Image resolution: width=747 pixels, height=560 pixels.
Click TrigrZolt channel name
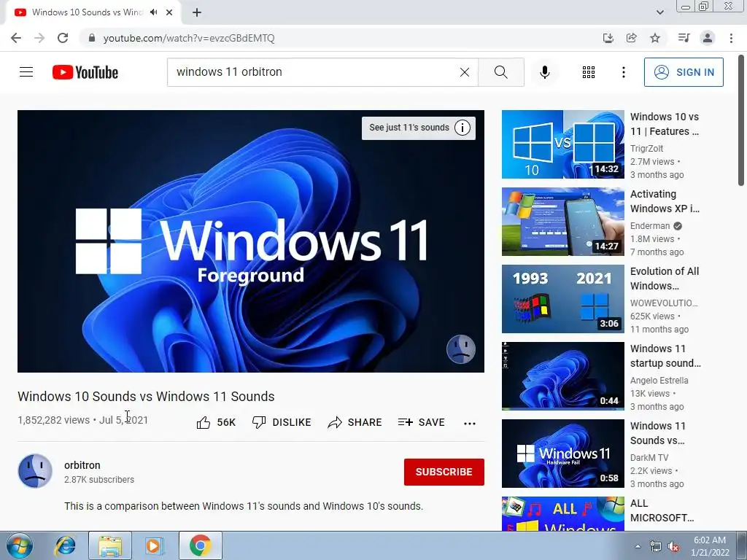646,149
